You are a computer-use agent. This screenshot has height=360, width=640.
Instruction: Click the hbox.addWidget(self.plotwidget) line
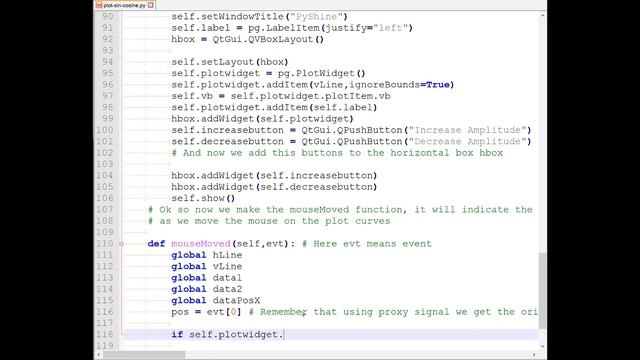(262, 119)
